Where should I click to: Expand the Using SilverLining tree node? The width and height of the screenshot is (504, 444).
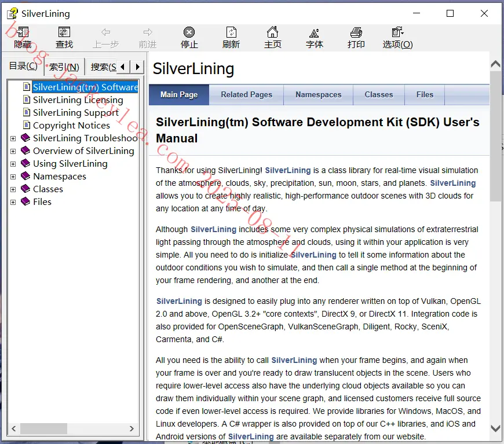tap(13, 164)
